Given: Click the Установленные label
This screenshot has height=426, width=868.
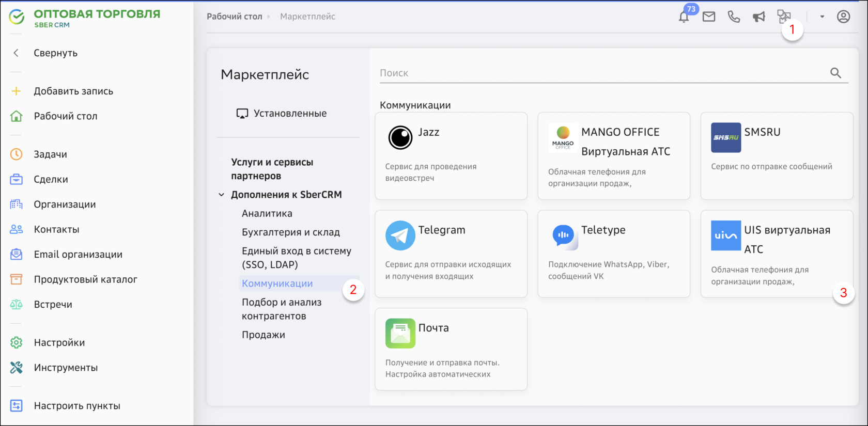Looking at the screenshot, I should pos(290,113).
